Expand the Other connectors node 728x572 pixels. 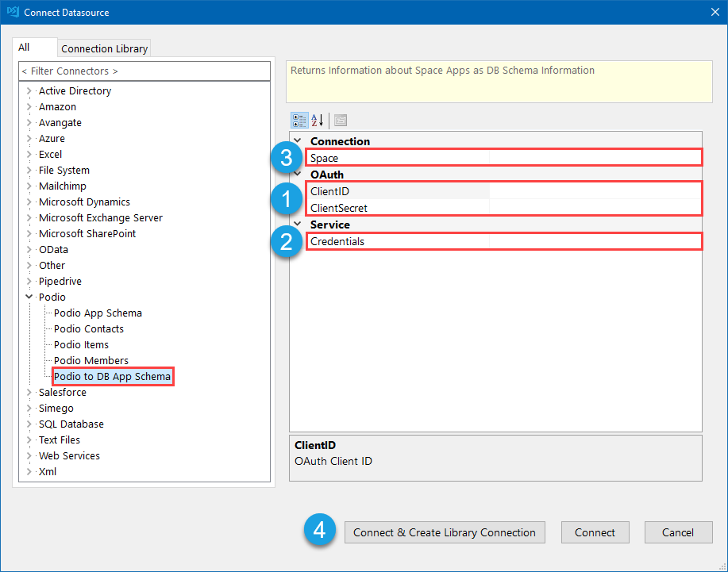pos(29,265)
